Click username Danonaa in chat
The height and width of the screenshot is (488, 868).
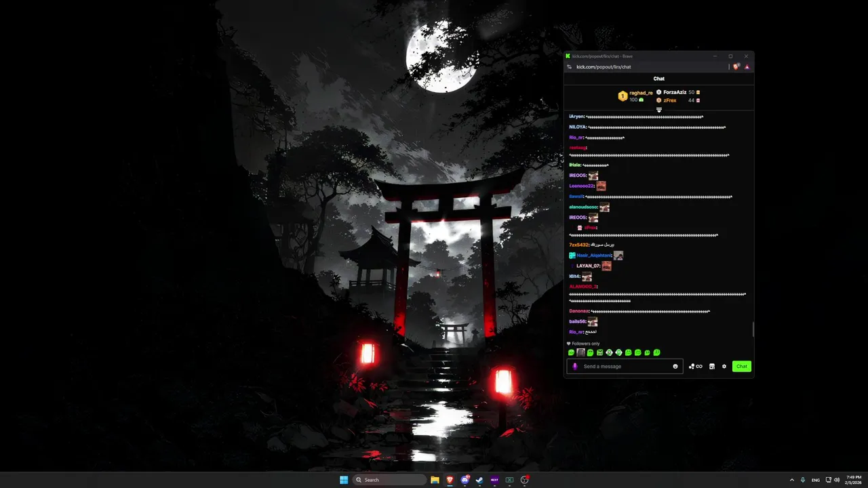579,311
